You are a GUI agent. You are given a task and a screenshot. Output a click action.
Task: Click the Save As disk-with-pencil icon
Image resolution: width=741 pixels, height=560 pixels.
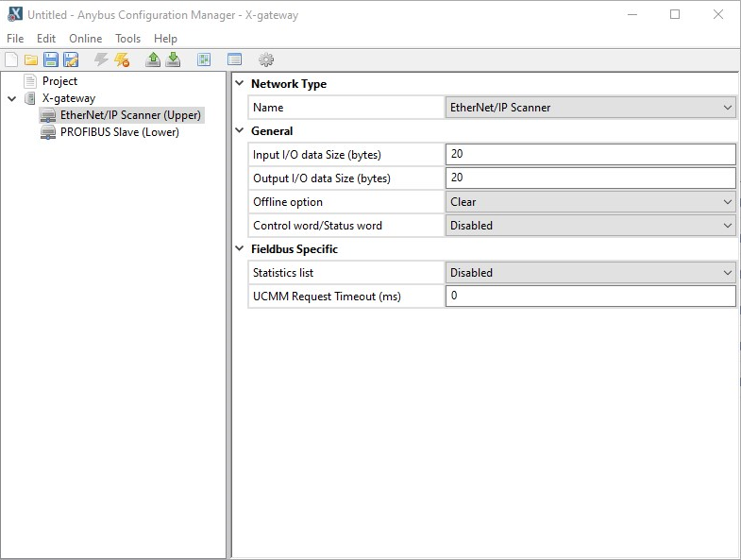point(71,59)
